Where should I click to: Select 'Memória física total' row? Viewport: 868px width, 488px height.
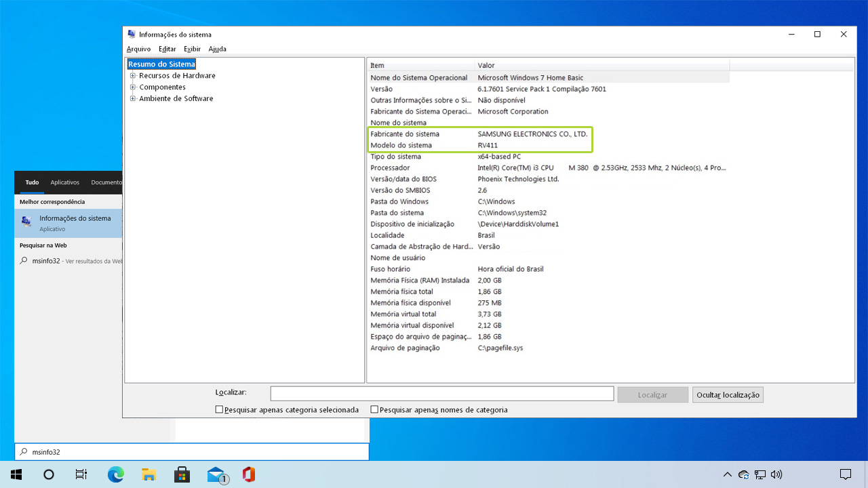point(548,291)
